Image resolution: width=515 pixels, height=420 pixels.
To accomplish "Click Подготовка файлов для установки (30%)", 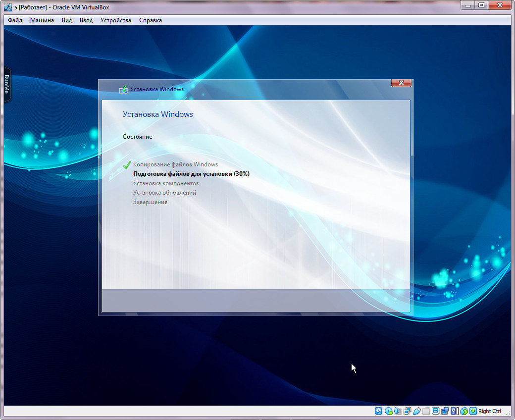I will [191, 174].
